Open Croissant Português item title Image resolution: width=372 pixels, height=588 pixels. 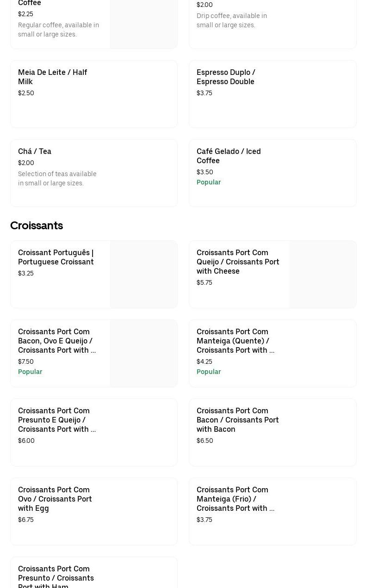coord(56,257)
